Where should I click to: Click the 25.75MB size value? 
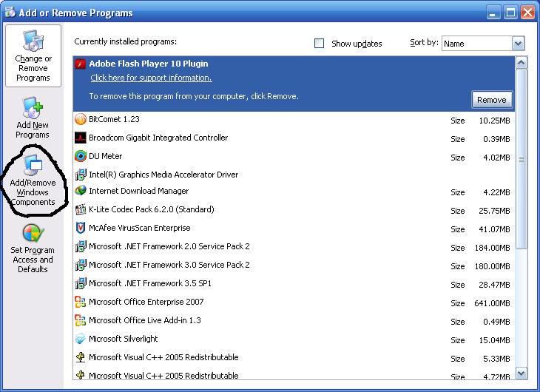click(495, 211)
